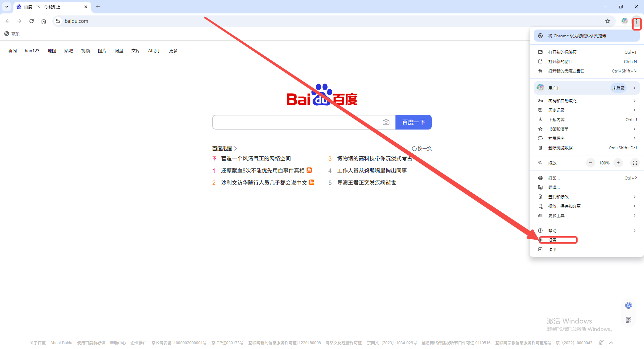Open the 网盘 navigation link
644x349 pixels.
point(119,51)
